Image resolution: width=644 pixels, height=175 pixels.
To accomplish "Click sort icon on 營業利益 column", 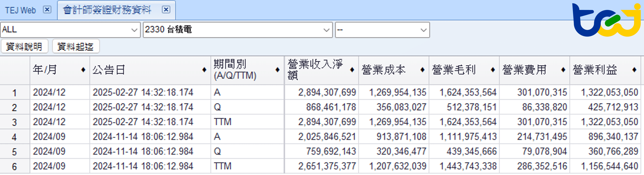I will point(634,70).
